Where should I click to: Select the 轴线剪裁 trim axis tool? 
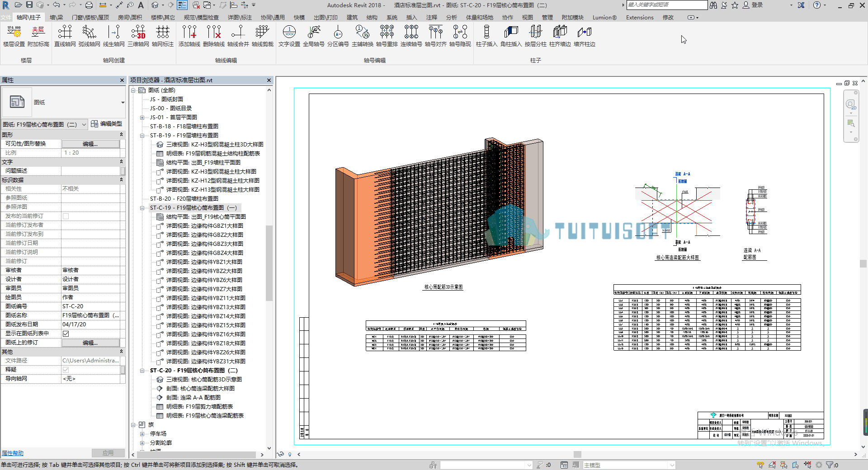click(262, 36)
